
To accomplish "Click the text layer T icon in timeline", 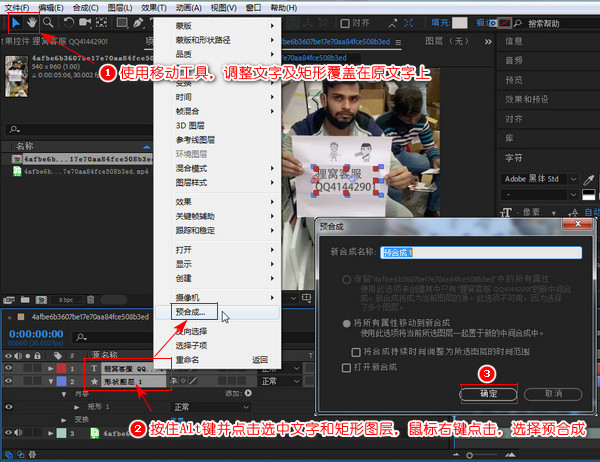I will [94, 369].
